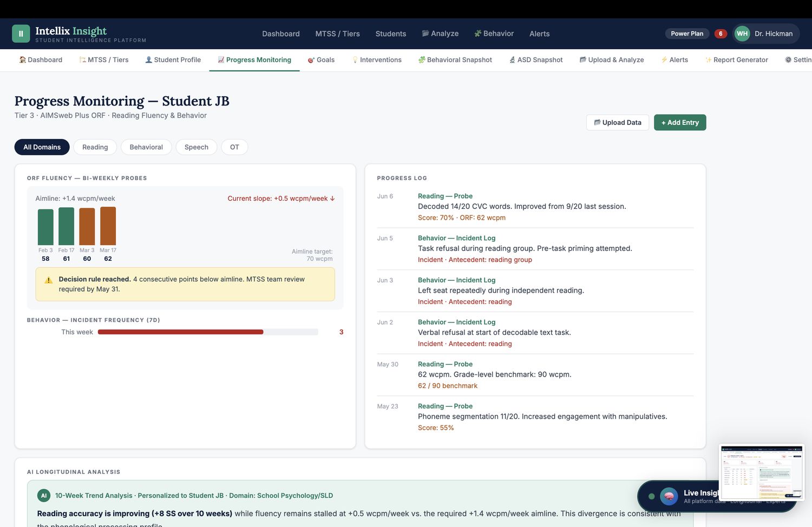Click the Feb 3 bar in ORF chart
This screenshot has width=812, height=527.
coord(45,227)
